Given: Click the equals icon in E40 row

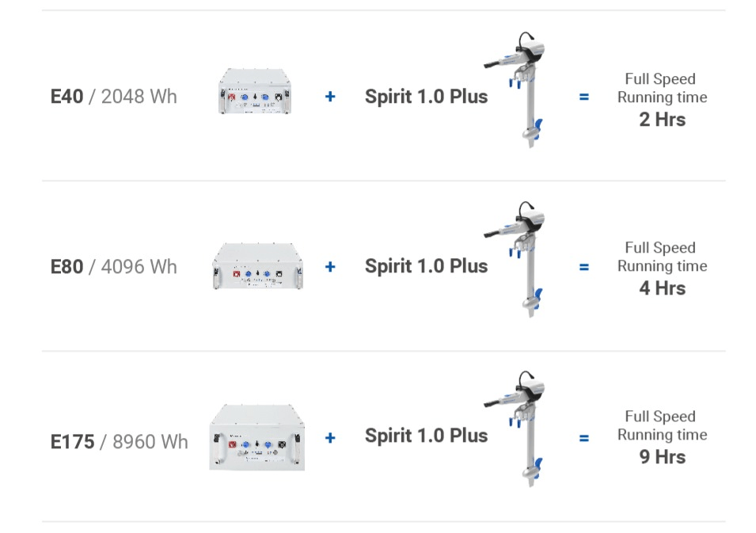Looking at the screenshot, I should pyautogui.click(x=584, y=97).
